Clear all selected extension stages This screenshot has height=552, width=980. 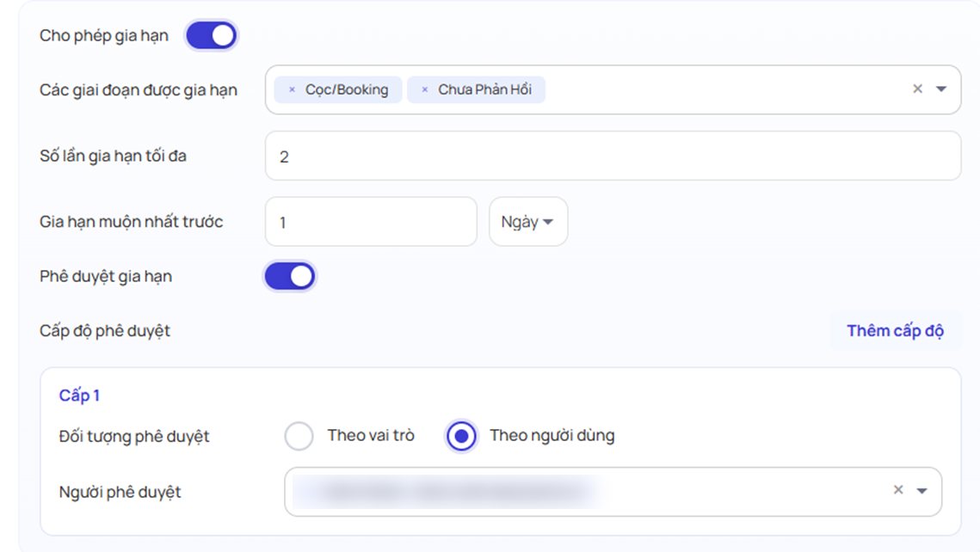(x=917, y=89)
